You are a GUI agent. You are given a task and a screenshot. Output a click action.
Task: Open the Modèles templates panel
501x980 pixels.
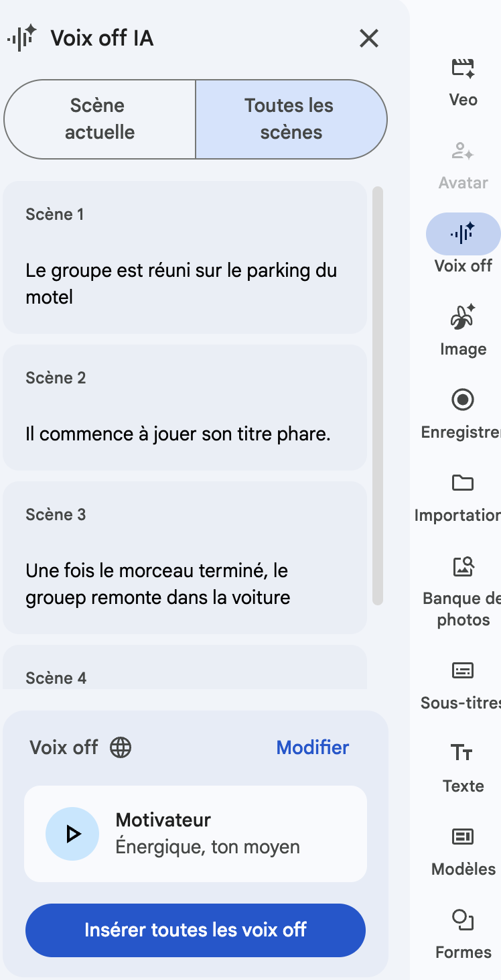coord(463,837)
